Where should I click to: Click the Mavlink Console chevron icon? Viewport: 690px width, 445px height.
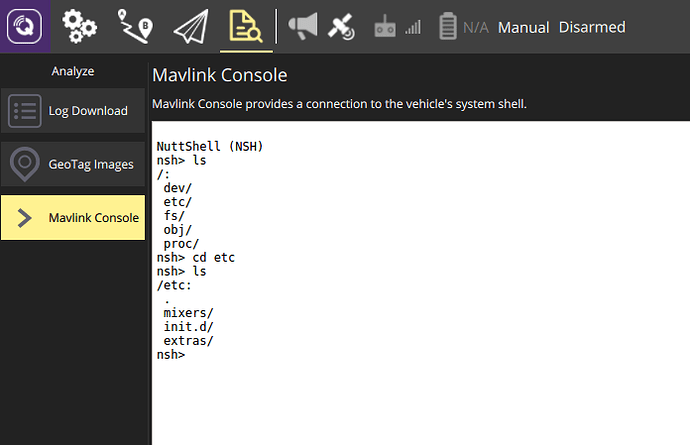coord(25,217)
